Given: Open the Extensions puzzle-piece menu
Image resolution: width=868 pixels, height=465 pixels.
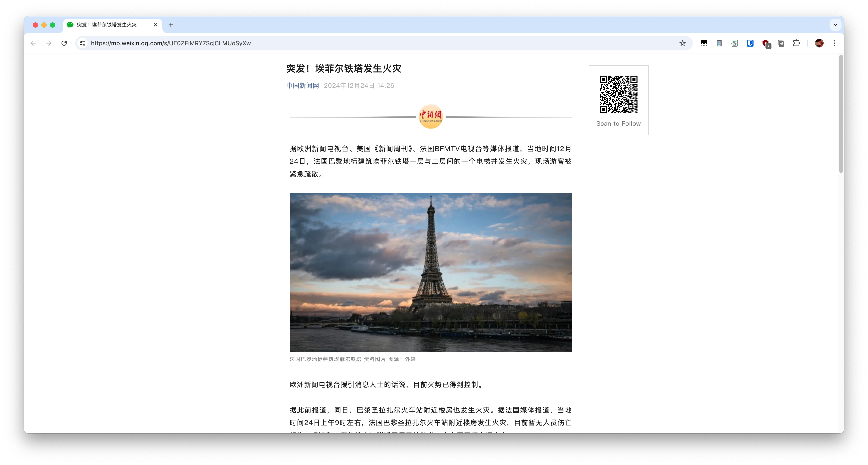Looking at the screenshot, I should tap(797, 43).
